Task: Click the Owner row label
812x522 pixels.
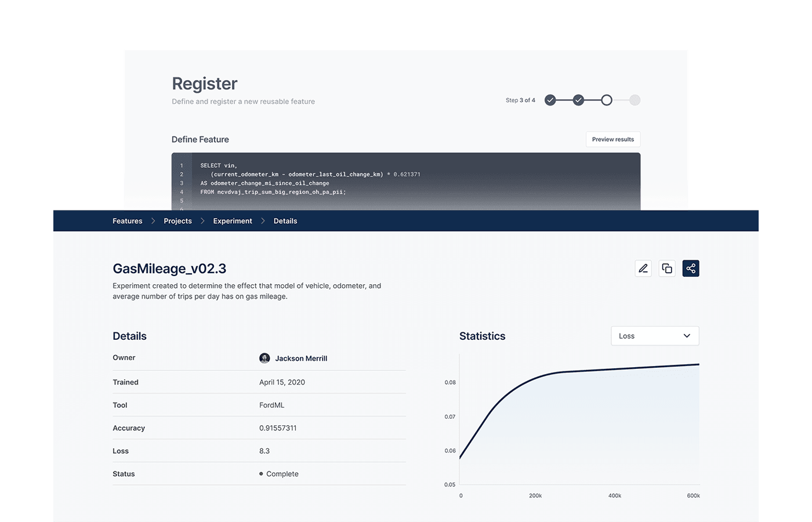Action: 124,358
